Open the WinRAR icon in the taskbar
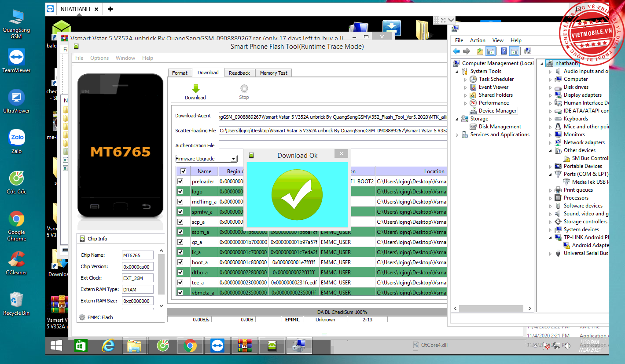 point(245,346)
